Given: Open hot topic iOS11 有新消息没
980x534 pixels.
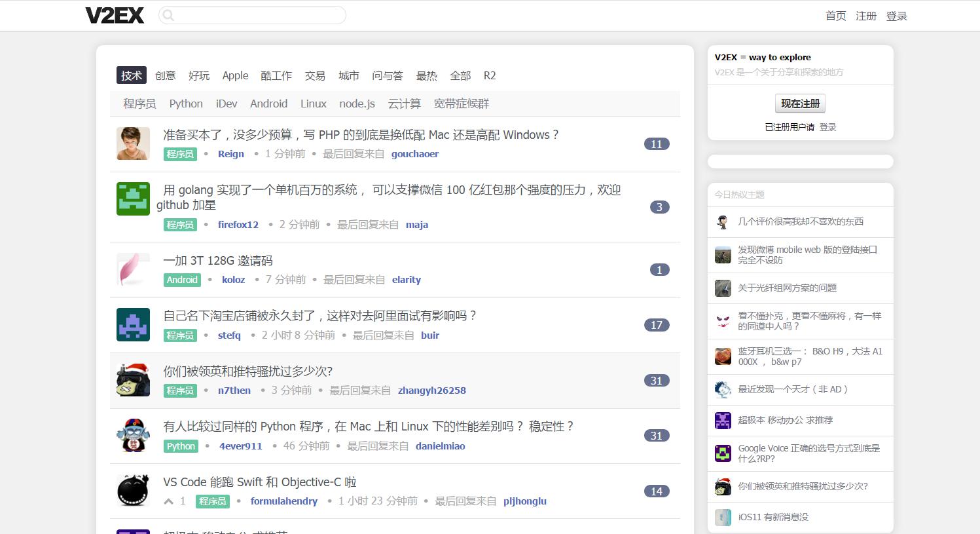Looking at the screenshot, I should [773, 517].
